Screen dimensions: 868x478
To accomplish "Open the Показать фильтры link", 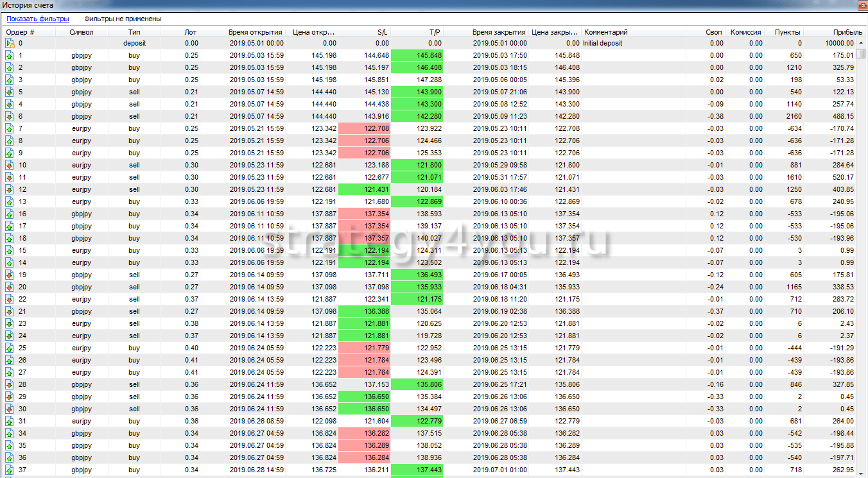I will 38,19.
